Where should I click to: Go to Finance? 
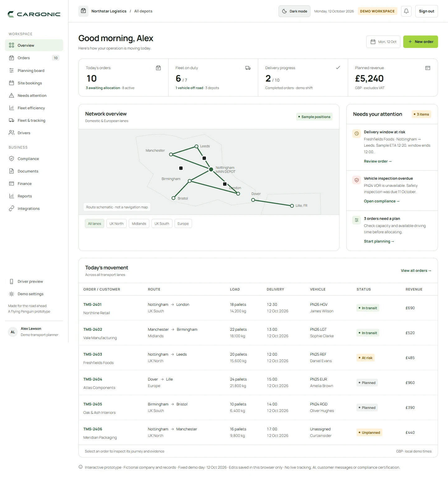(x=34, y=184)
